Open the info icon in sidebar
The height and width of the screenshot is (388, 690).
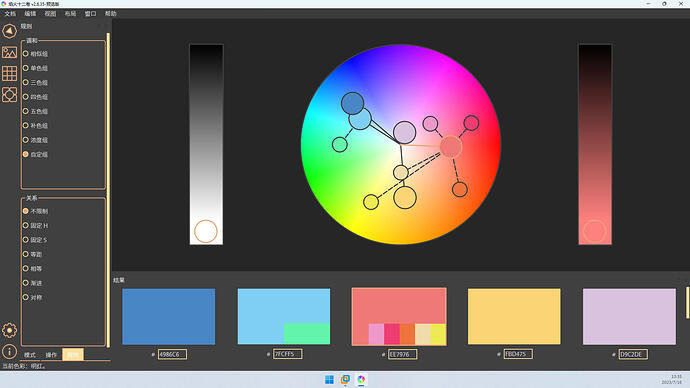tap(9, 351)
